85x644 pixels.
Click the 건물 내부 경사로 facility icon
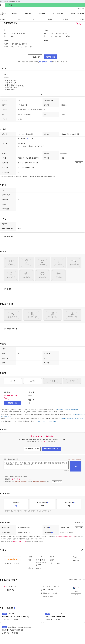(72, 315)
